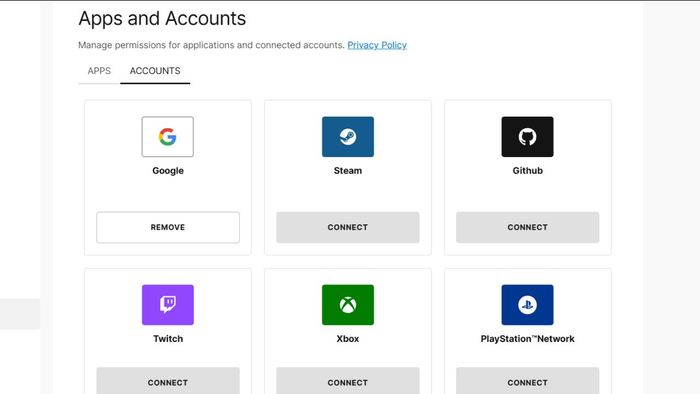Image resolution: width=700 pixels, height=394 pixels.
Task: Click the Steam account name label
Action: click(x=348, y=170)
